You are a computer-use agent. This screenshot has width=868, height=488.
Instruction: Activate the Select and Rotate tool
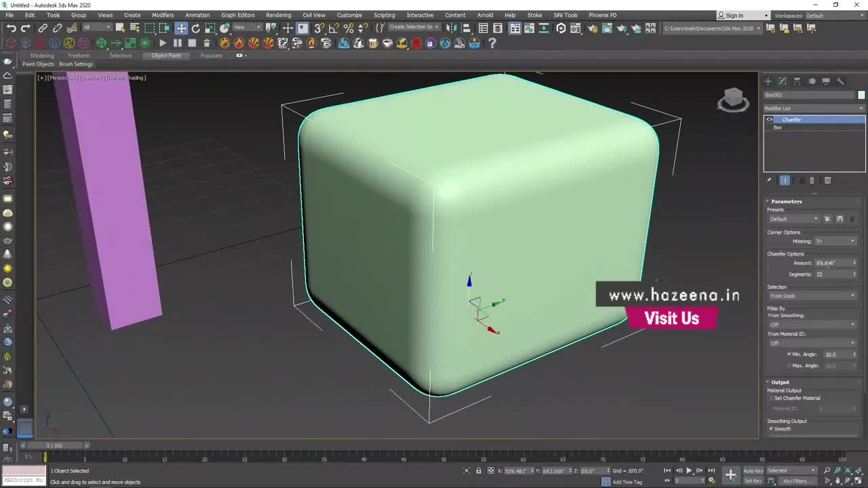pos(196,28)
